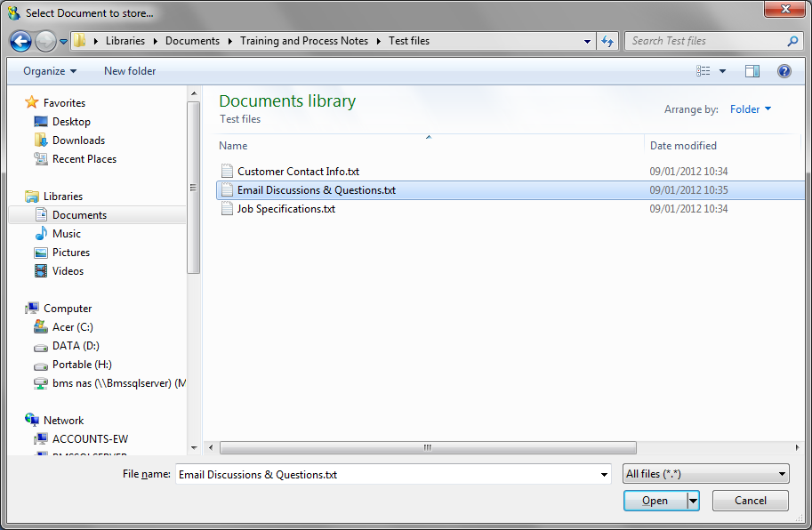812x530 pixels.
Task: Click the Favorites star icon
Action: click(32, 102)
